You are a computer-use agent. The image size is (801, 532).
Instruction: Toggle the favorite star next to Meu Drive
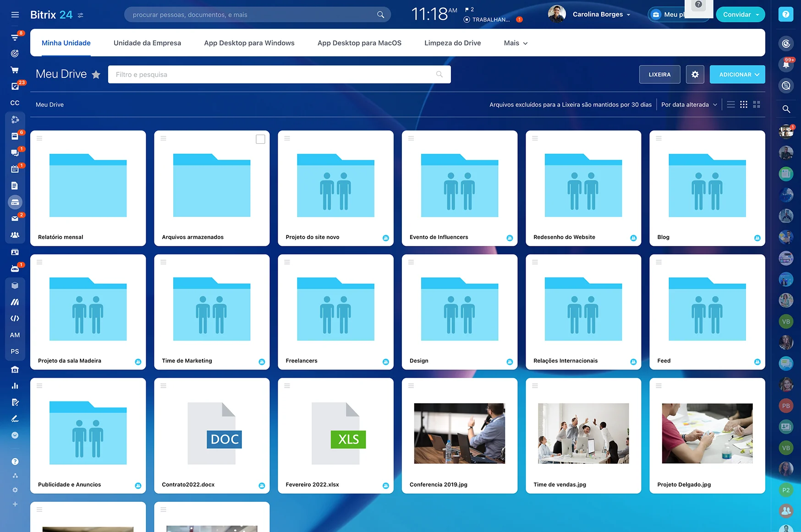tap(96, 74)
